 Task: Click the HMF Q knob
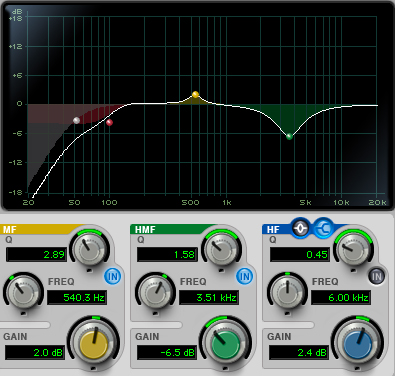pos(222,249)
